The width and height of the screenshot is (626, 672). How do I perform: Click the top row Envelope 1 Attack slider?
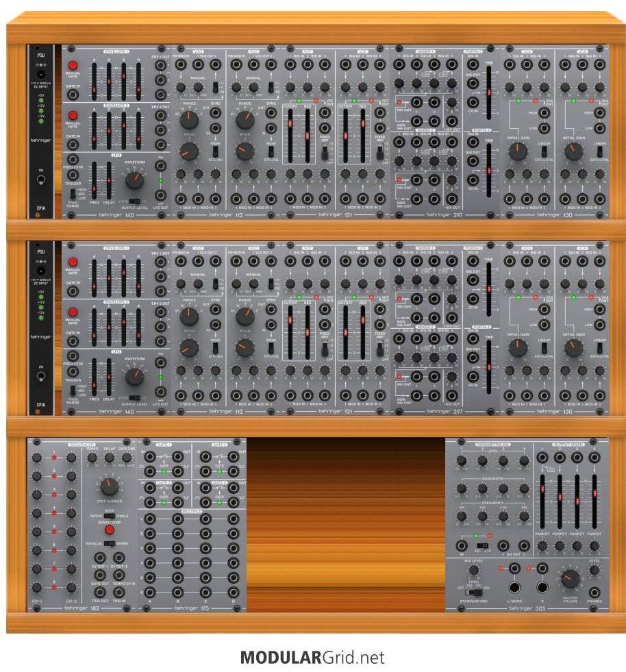(95, 82)
